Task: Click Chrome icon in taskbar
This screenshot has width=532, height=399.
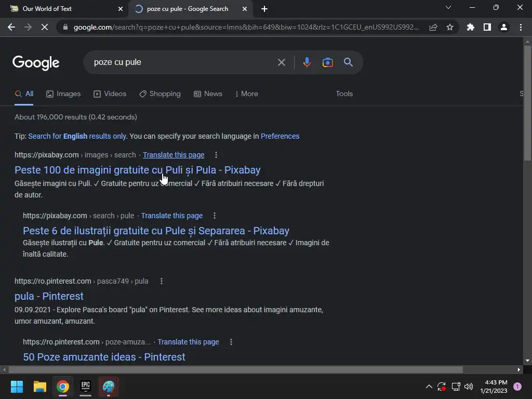Action: (x=63, y=387)
